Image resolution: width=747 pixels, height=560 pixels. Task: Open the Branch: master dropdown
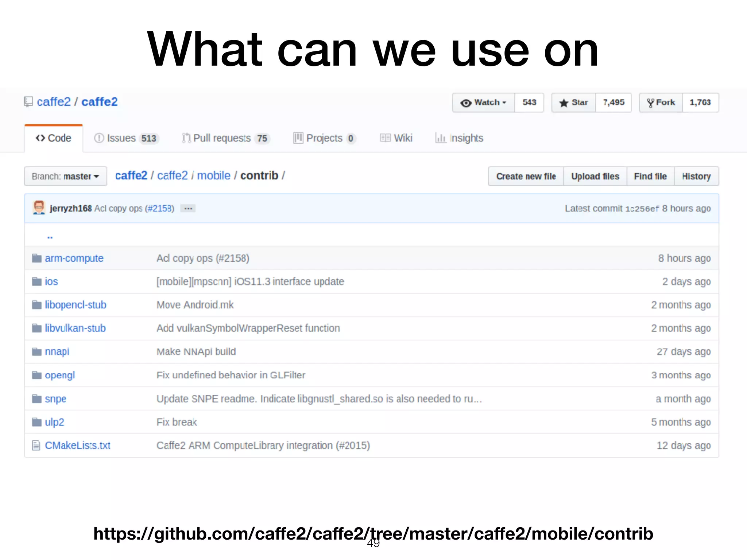point(66,176)
